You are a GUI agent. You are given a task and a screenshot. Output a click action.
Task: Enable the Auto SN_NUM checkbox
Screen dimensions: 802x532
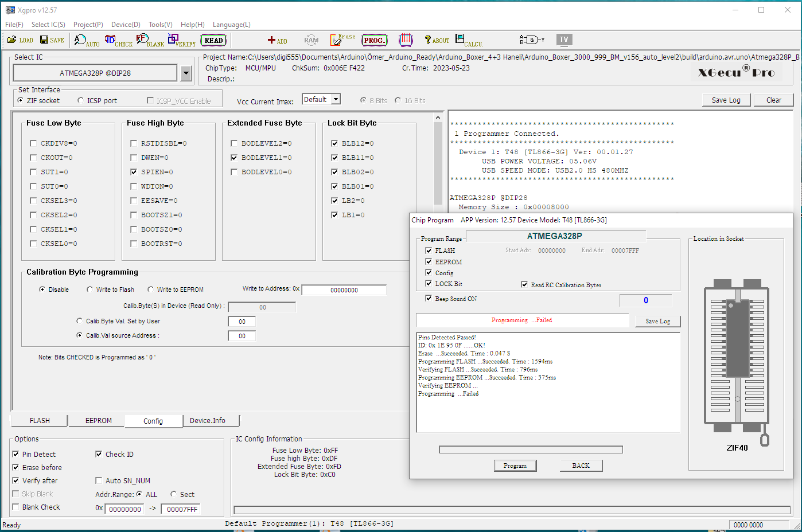99,481
